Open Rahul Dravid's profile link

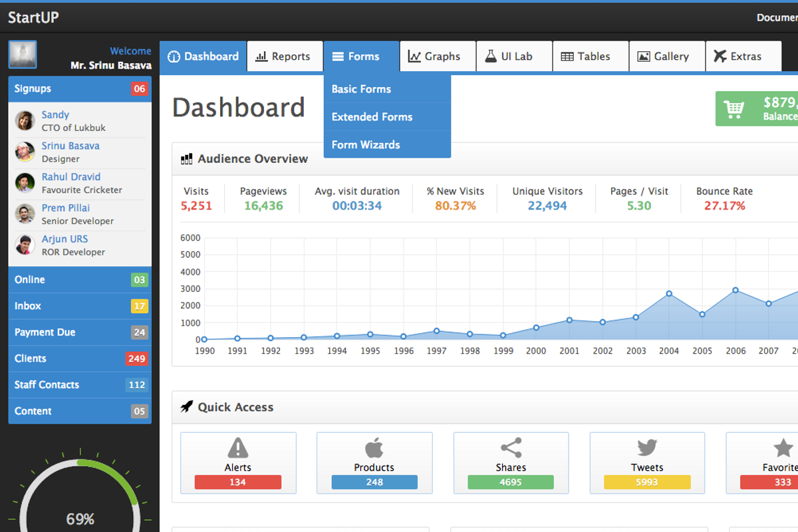[x=71, y=177]
